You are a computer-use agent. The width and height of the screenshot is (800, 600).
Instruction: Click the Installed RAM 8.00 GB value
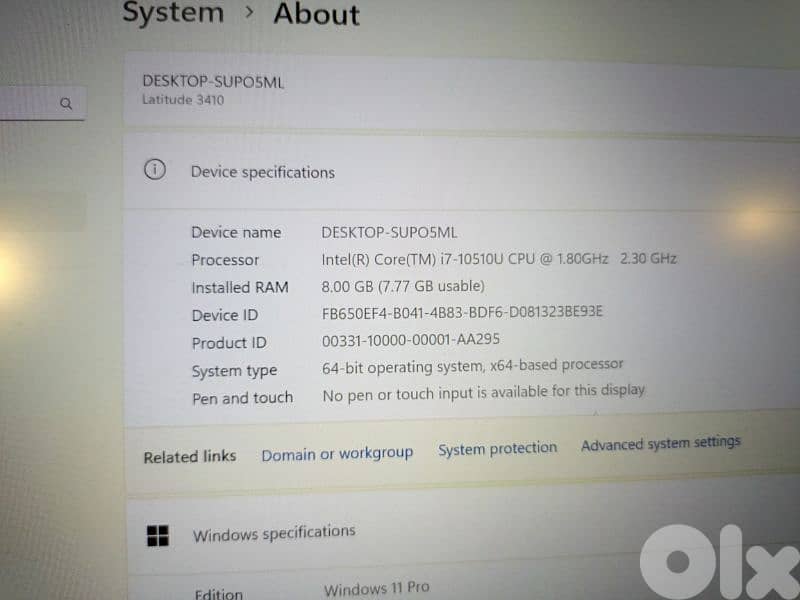point(401,286)
